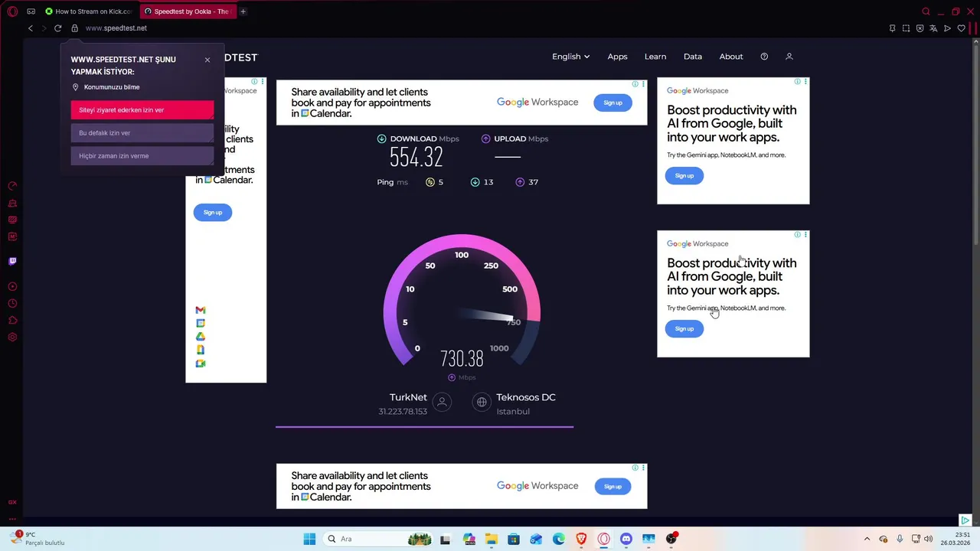The height and width of the screenshot is (551, 980).
Task: Open the speedometer GX Control sidebar icon
Action: tap(12, 186)
